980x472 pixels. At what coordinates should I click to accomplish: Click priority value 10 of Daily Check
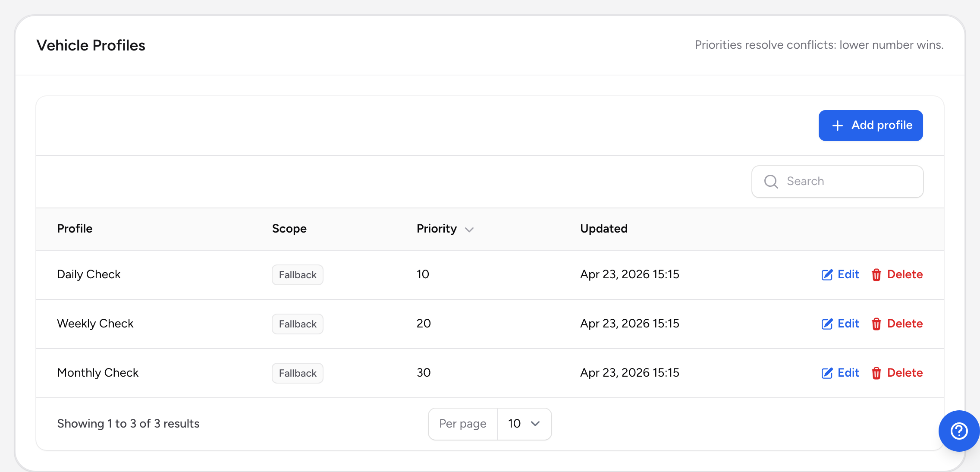click(423, 274)
